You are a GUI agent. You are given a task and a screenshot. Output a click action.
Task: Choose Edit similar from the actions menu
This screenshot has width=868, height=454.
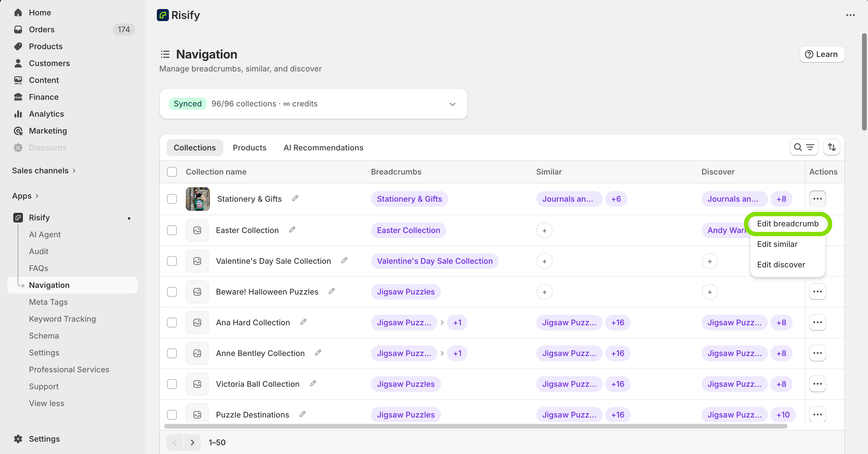coord(777,244)
